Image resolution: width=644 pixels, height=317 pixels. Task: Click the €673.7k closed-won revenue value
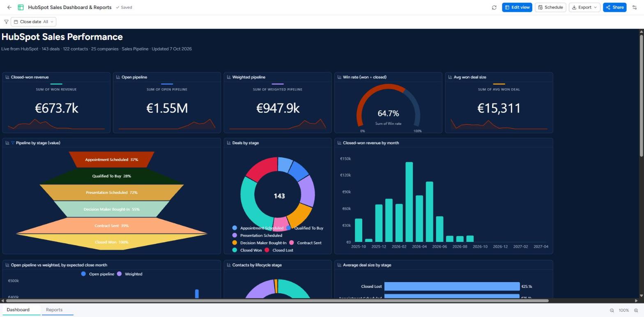57,108
